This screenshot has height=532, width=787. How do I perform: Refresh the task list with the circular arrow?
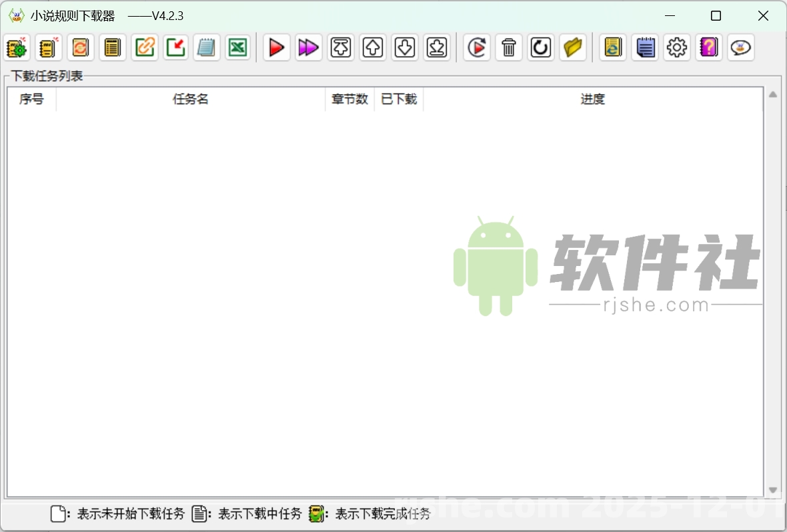point(540,47)
